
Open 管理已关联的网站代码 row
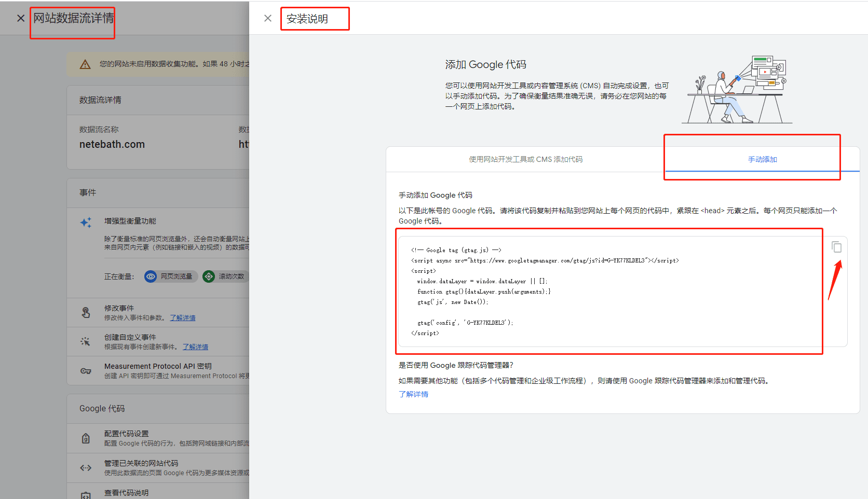pyautogui.click(x=158, y=468)
